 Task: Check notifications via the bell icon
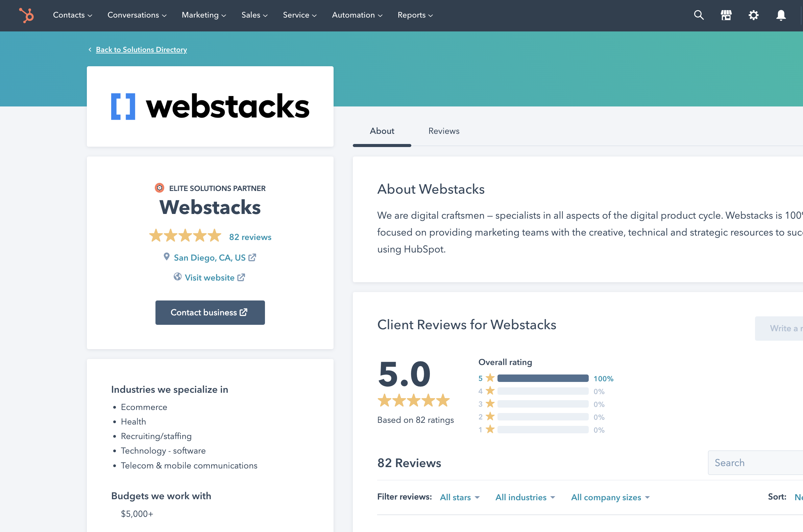coord(781,15)
